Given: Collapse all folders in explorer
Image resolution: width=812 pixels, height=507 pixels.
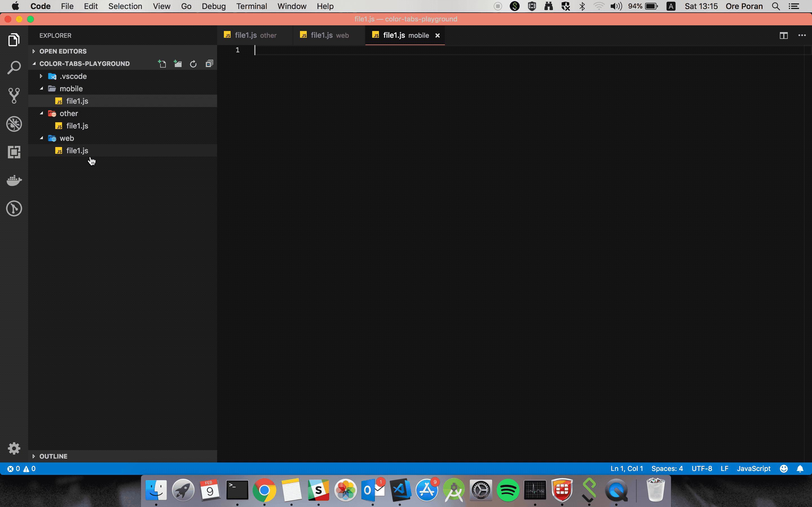Looking at the screenshot, I should pyautogui.click(x=209, y=64).
